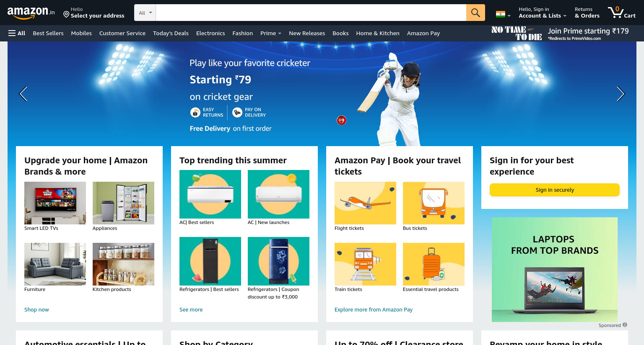This screenshot has height=345, width=644.
Task: Open Best Sellers navigation item
Action: (x=48, y=33)
